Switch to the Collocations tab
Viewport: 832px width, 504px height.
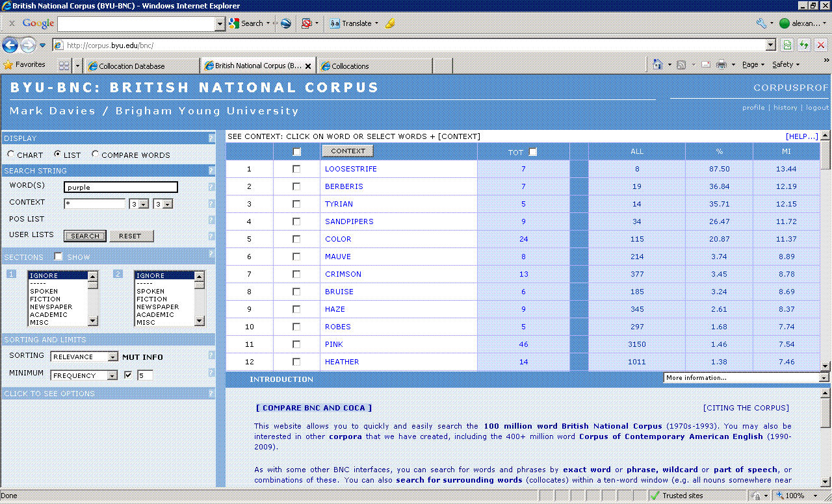[376, 66]
